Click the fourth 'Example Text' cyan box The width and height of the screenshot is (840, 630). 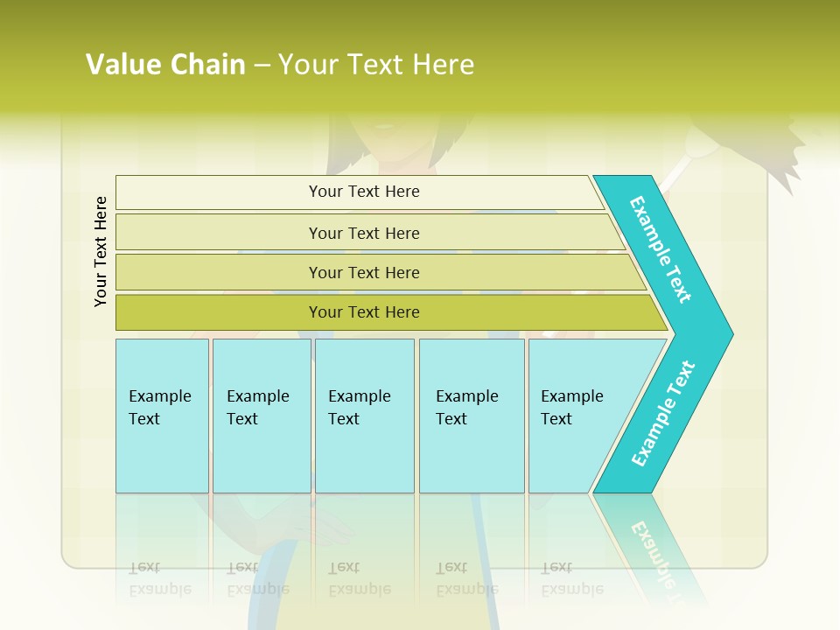click(472, 416)
